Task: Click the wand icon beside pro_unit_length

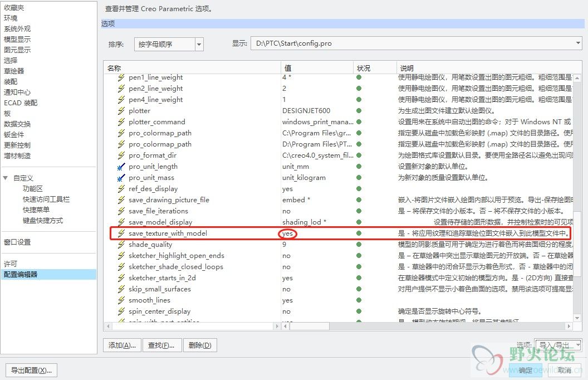Action: tap(121, 167)
